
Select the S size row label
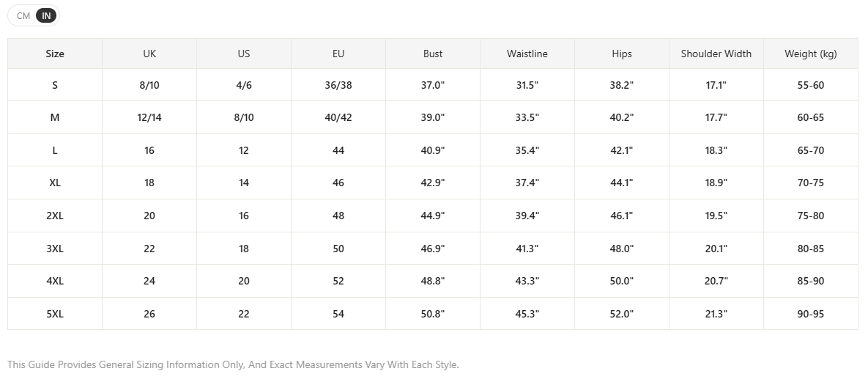tap(55, 85)
